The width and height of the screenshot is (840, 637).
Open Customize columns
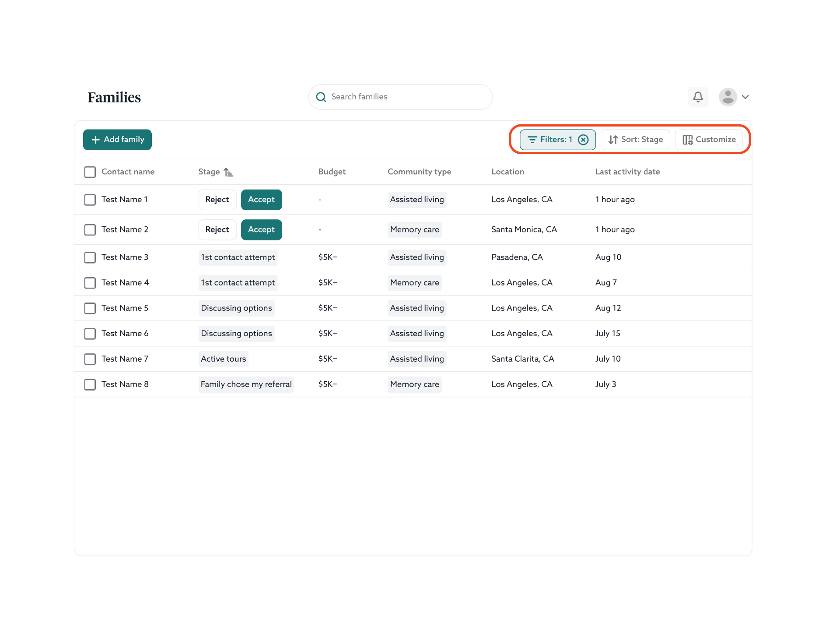tap(709, 140)
